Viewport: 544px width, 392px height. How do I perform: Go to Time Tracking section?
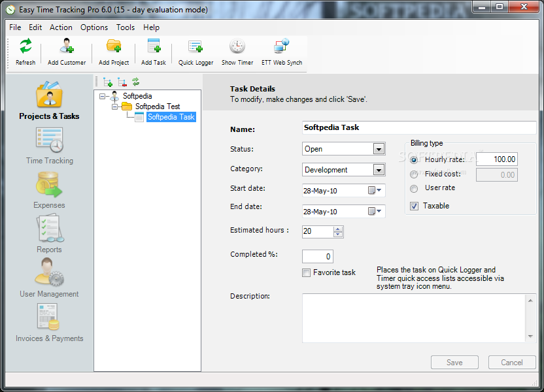coord(50,146)
